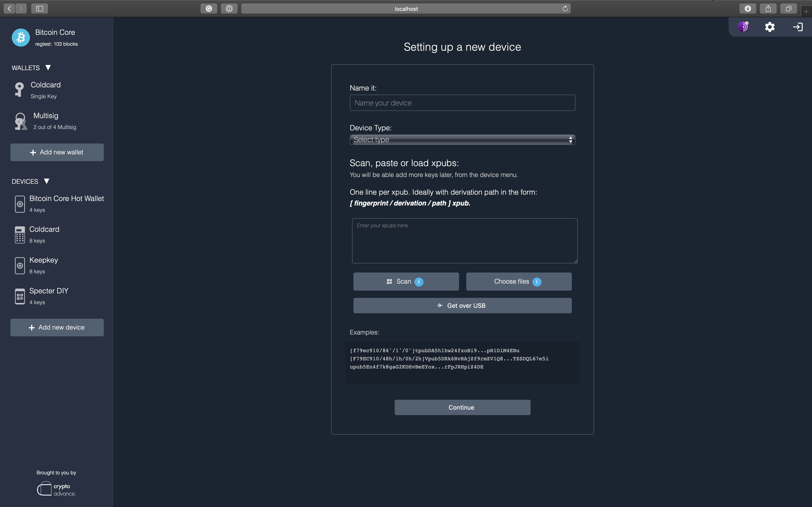Click the xpubs text area

click(x=464, y=241)
